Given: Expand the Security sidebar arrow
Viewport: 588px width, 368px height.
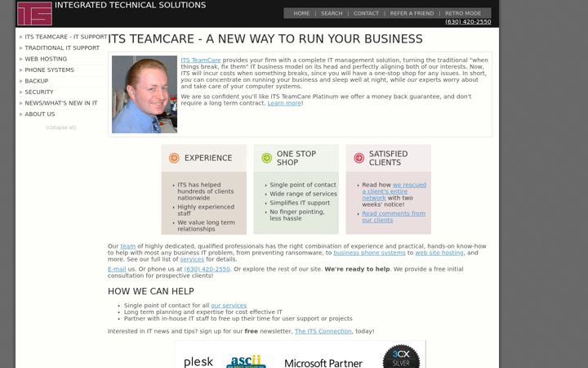Looking at the screenshot, I should click(21, 92).
